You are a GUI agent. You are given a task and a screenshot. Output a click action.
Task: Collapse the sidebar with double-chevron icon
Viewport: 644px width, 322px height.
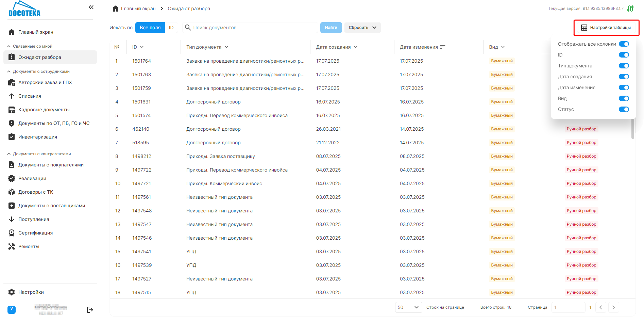(x=91, y=7)
